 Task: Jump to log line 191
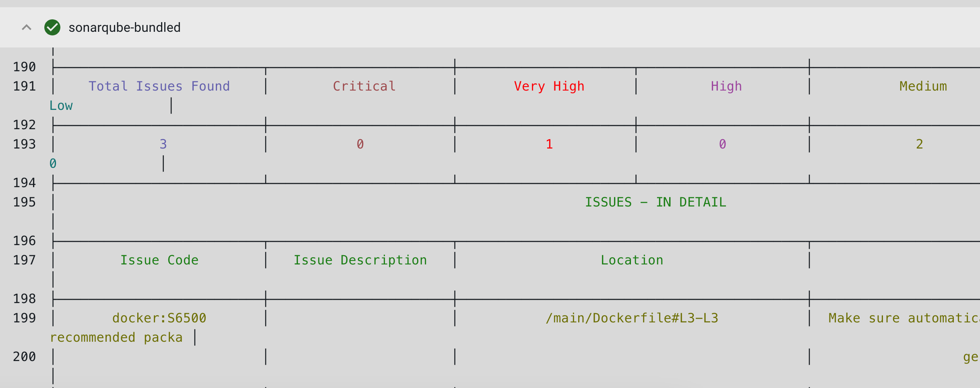click(24, 86)
